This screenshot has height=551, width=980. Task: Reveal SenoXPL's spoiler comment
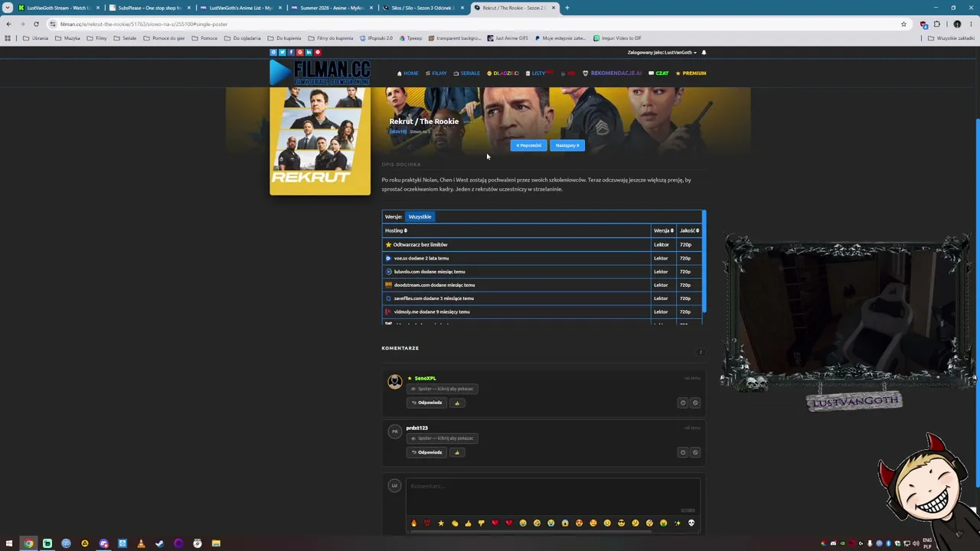click(x=443, y=389)
